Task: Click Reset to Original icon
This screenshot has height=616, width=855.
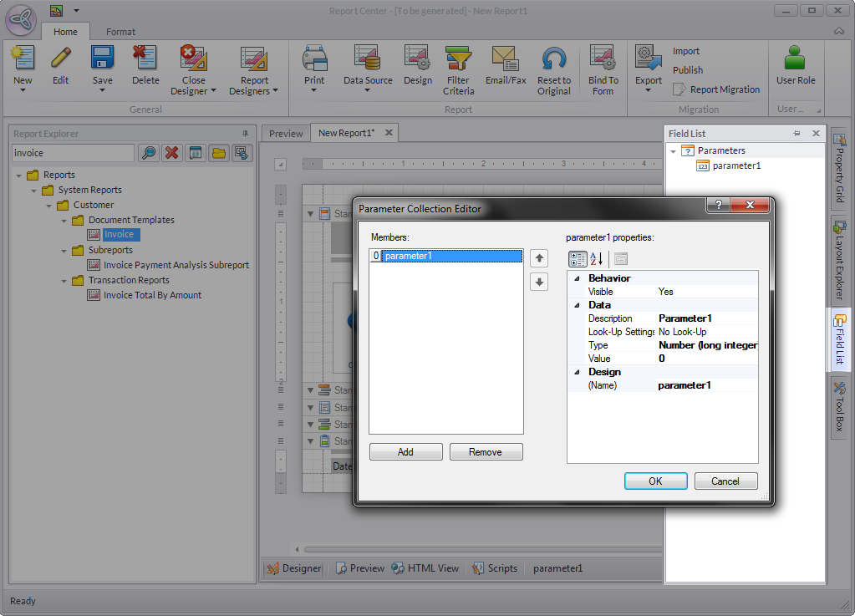Action: pos(553,59)
